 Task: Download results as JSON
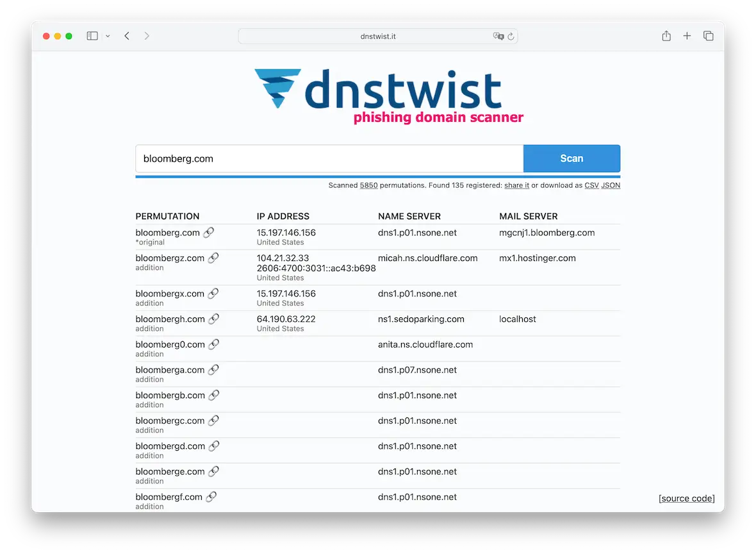[x=611, y=185]
